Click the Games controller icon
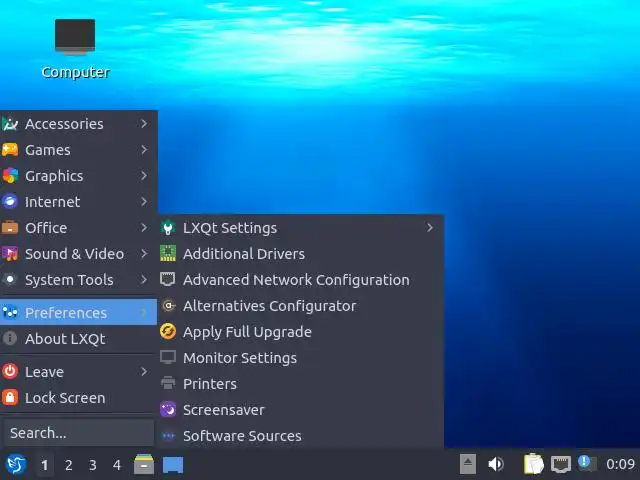Image resolution: width=640 pixels, height=480 pixels. (10, 150)
